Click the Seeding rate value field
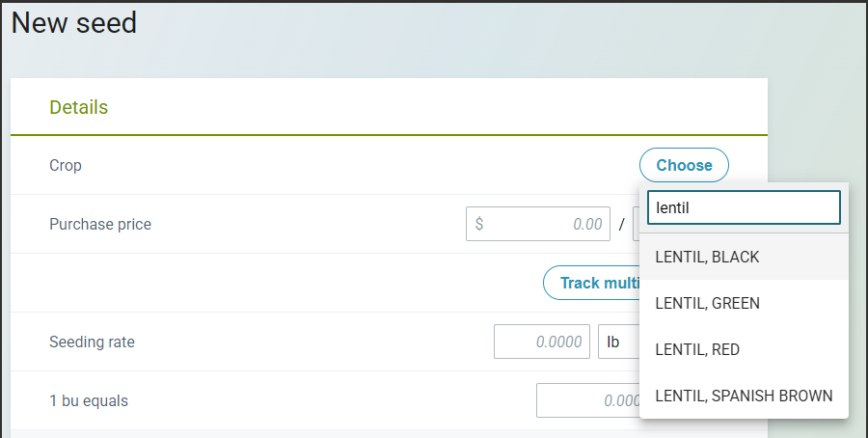Viewport: 868px width, 438px height. (x=541, y=342)
